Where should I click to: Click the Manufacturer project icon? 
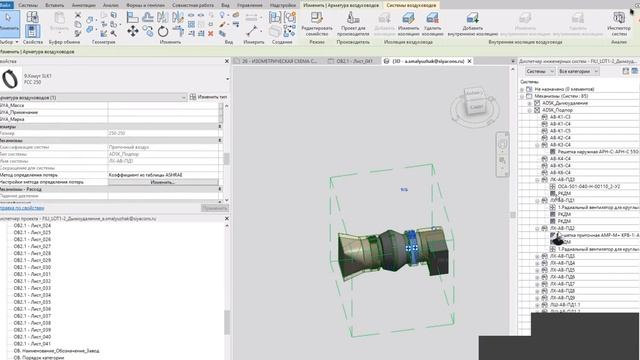pos(353,18)
